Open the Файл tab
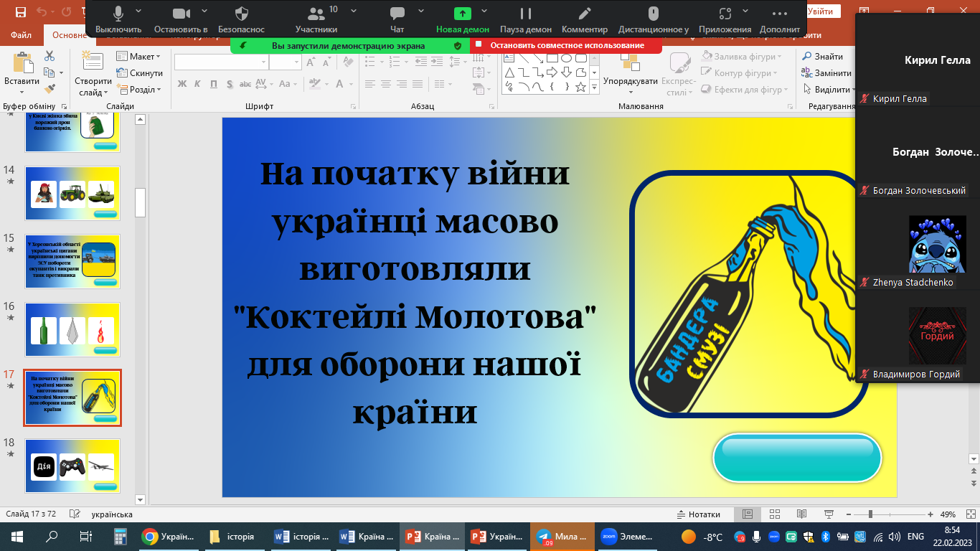The width and height of the screenshot is (980, 551). (21, 35)
